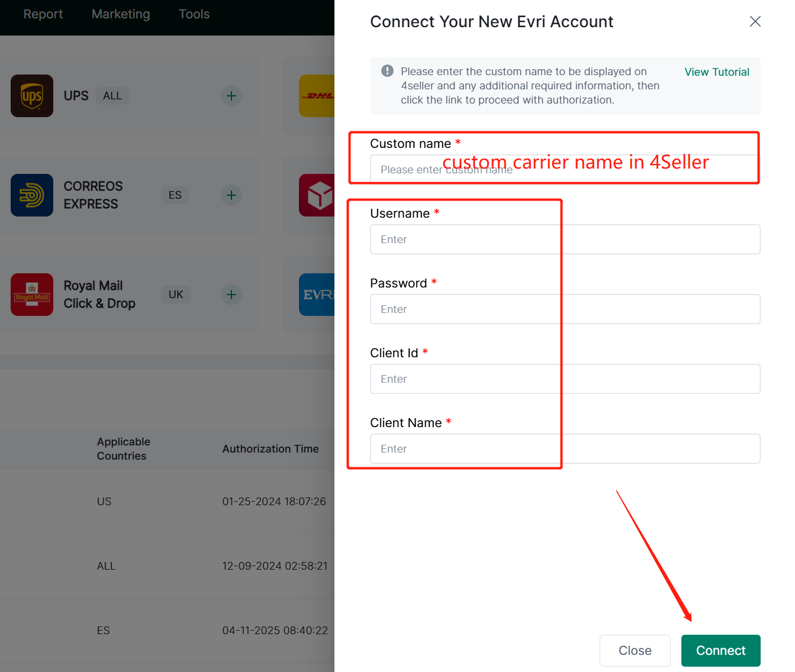The height and width of the screenshot is (672, 795).
Task: Click the Royal Mail Click & Drop name
Action: click(99, 295)
